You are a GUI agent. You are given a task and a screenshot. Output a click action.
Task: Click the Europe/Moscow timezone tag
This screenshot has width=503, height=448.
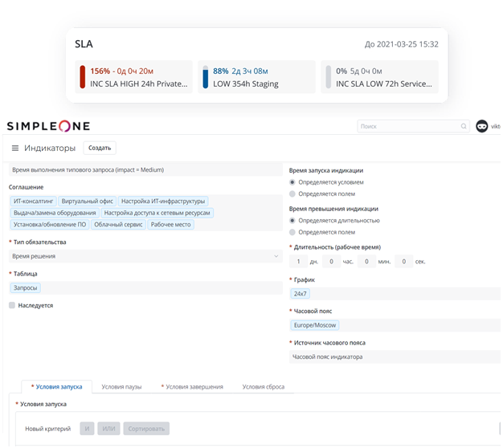[315, 325]
